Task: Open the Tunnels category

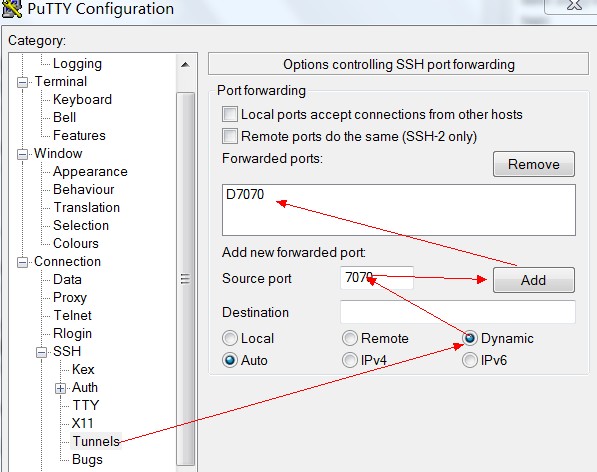Action: tap(96, 441)
